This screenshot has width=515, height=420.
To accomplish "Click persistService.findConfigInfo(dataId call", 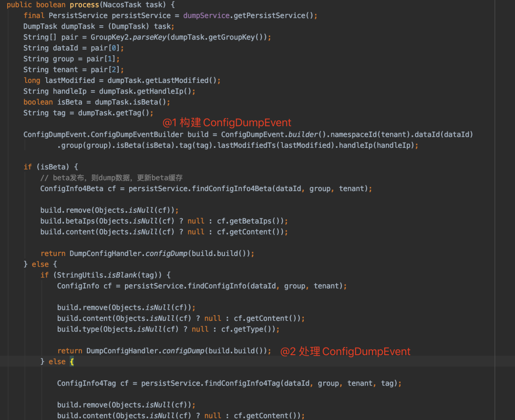I will pyautogui.click(x=233, y=287).
